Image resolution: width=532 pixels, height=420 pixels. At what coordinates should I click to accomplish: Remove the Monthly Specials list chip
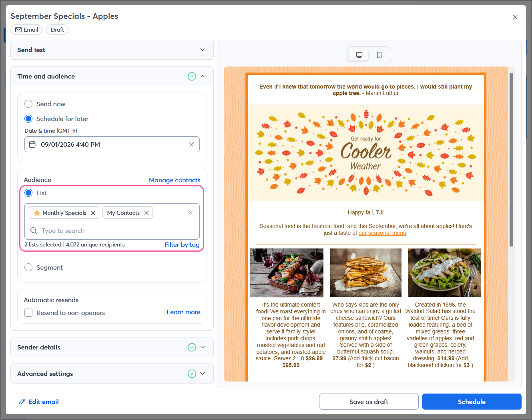click(93, 212)
